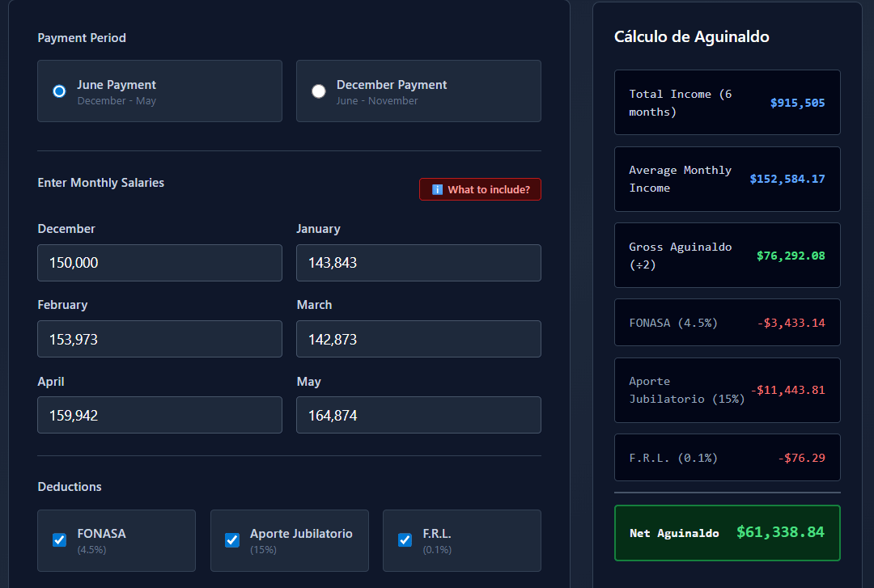Click the FONASA deduction amount -$3,433.14

pyautogui.click(x=791, y=323)
